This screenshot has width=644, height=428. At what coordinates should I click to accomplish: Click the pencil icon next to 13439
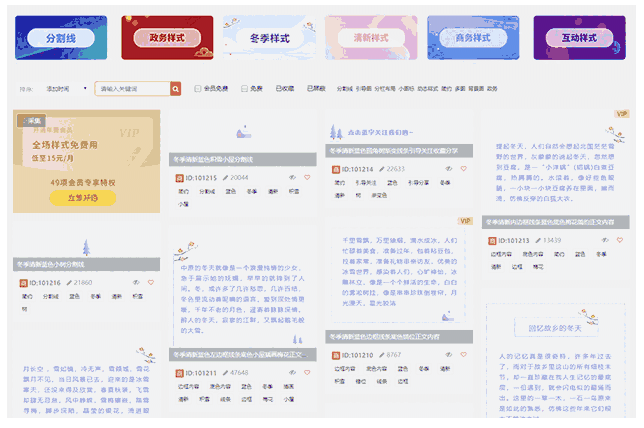pyautogui.click(x=538, y=240)
